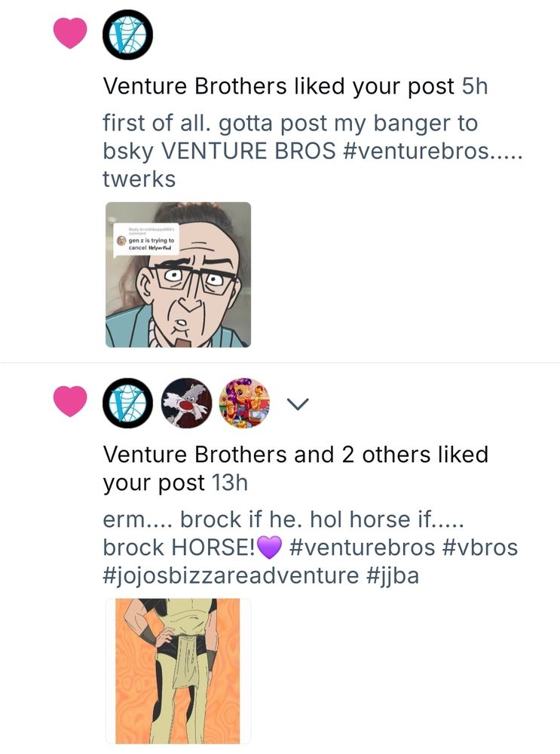Open the colorful pony avatar profile
Viewport: 560px width, 754px height.
(x=245, y=403)
